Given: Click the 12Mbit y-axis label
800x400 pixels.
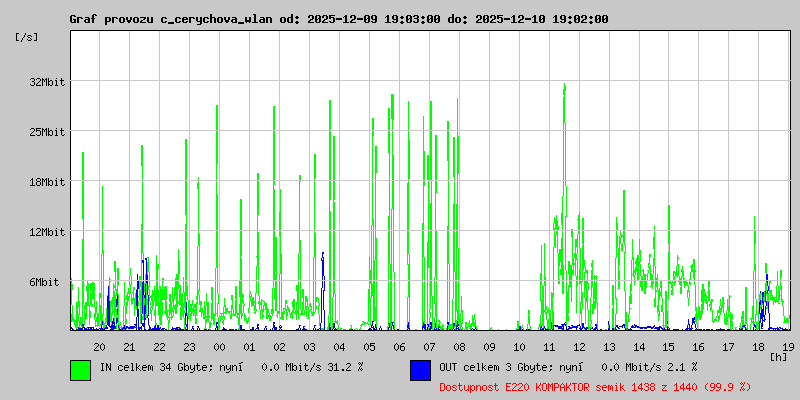Looking at the screenshot, I should tap(47, 232).
